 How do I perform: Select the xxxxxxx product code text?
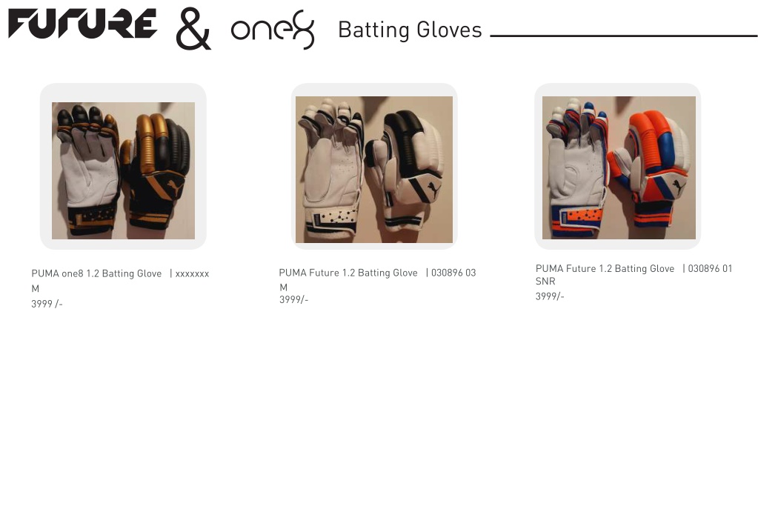pyautogui.click(x=192, y=274)
